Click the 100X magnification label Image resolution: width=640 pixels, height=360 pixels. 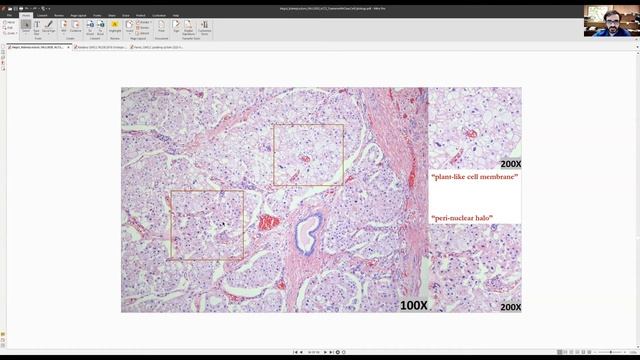click(x=413, y=305)
